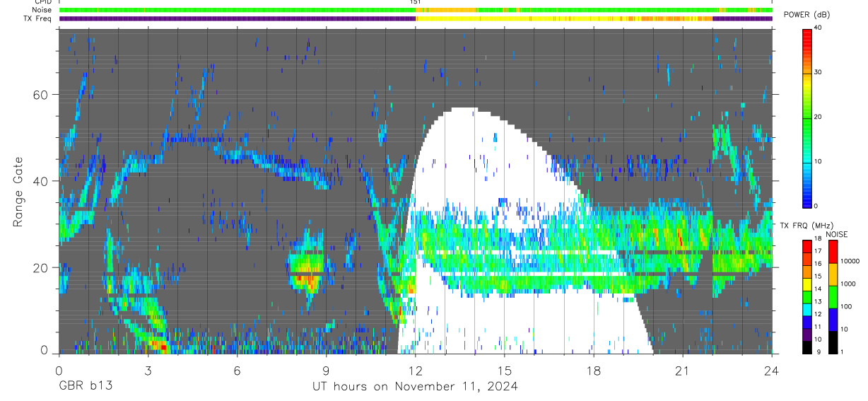Click the 10 label on the power scale
868x401 pixels.
tap(819, 161)
